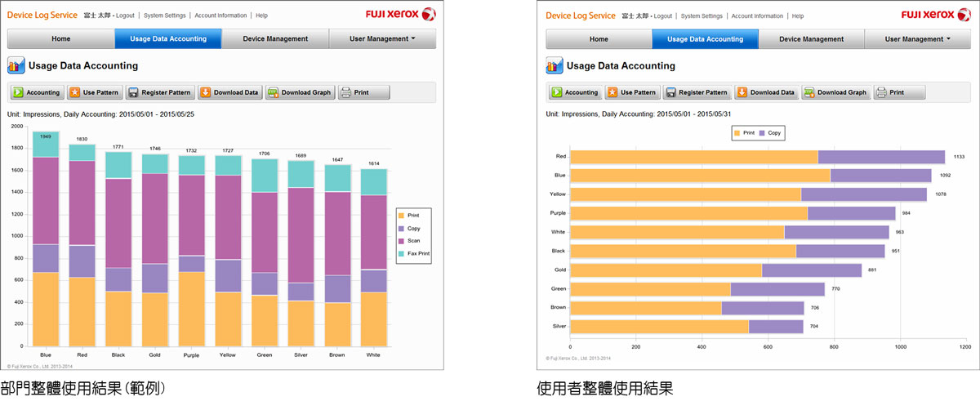Open Device Management tab in left window
The width and height of the screenshot is (980, 419).
point(275,38)
